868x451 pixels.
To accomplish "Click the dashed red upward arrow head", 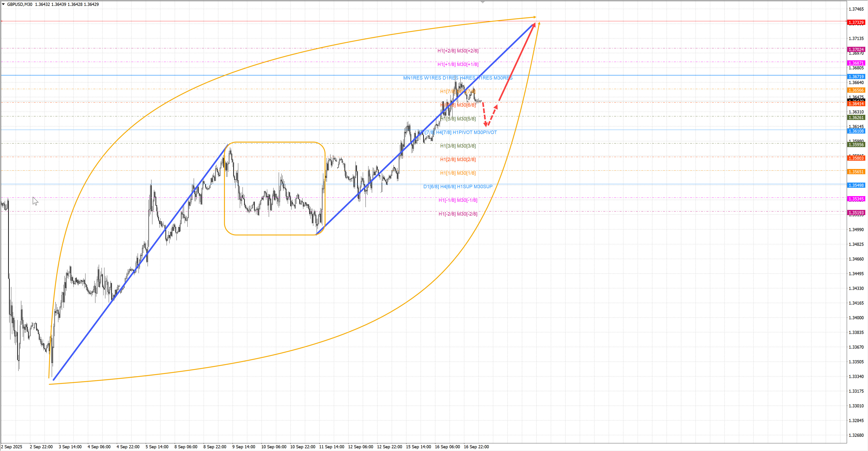I will [496, 107].
